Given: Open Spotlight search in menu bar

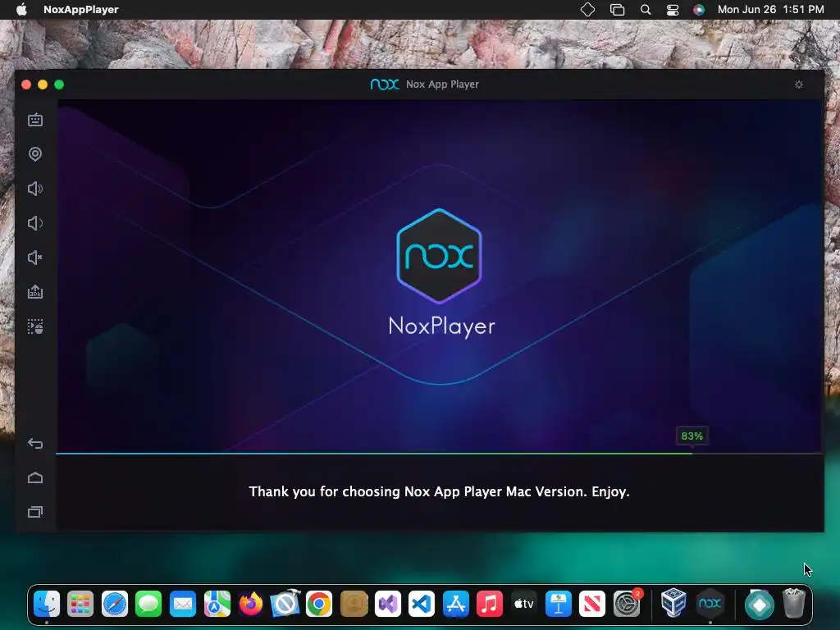Looking at the screenshot, I should [646, 10].
